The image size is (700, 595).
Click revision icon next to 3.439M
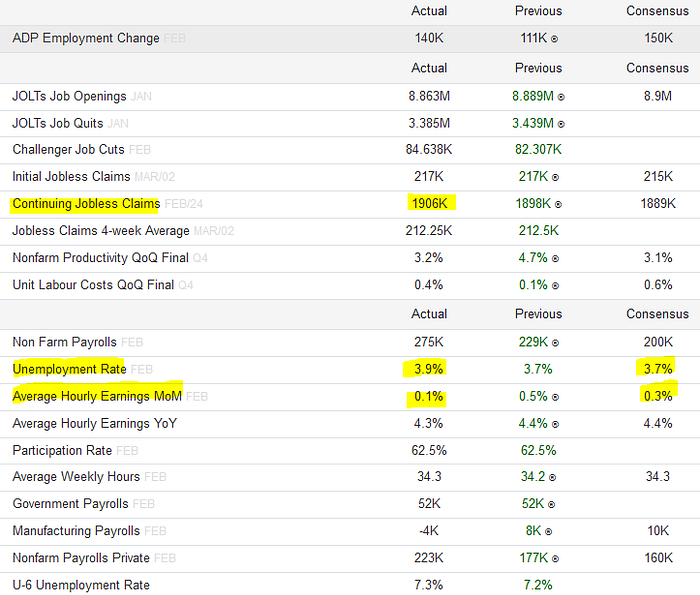coord(561,125)
